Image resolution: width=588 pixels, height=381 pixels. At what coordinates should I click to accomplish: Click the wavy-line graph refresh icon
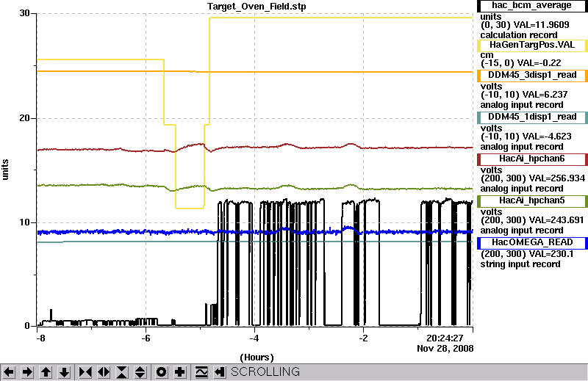click(x=201, y=372)
